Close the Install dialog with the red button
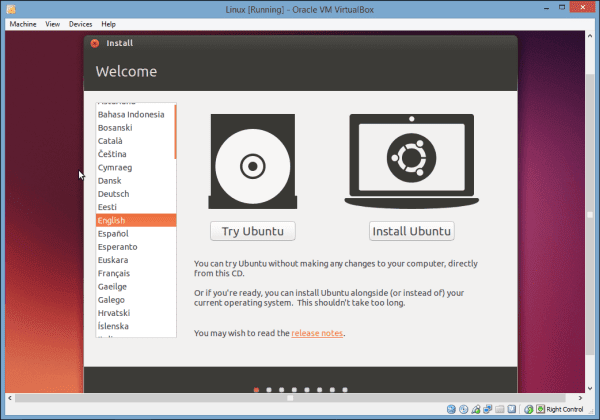Screen dimensions: 600x420 click(95, 43)
